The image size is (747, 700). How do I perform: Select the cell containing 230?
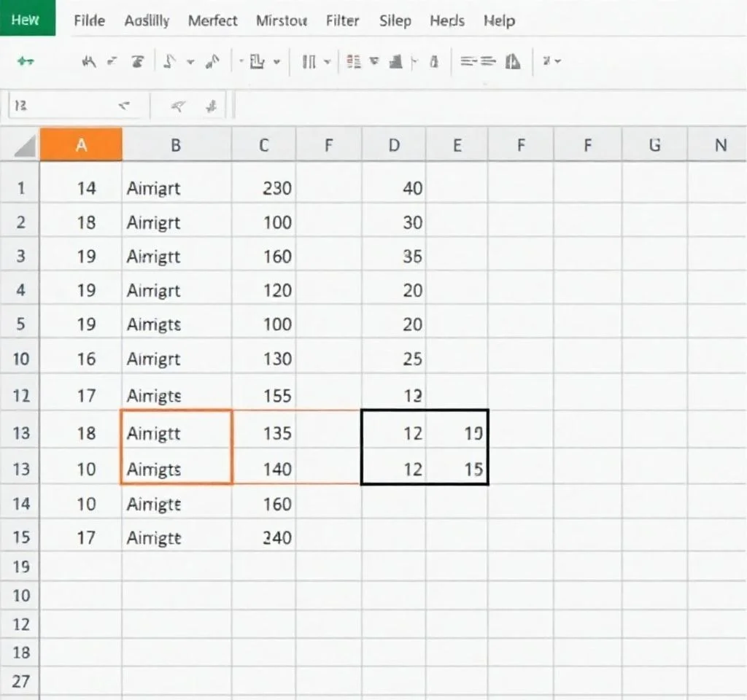click(264, 188)
